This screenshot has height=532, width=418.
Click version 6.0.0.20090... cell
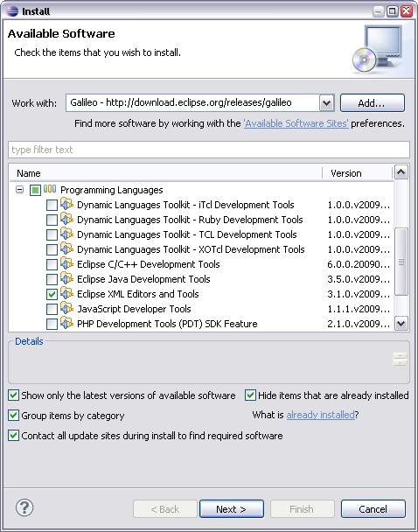[x=359, y=264]
